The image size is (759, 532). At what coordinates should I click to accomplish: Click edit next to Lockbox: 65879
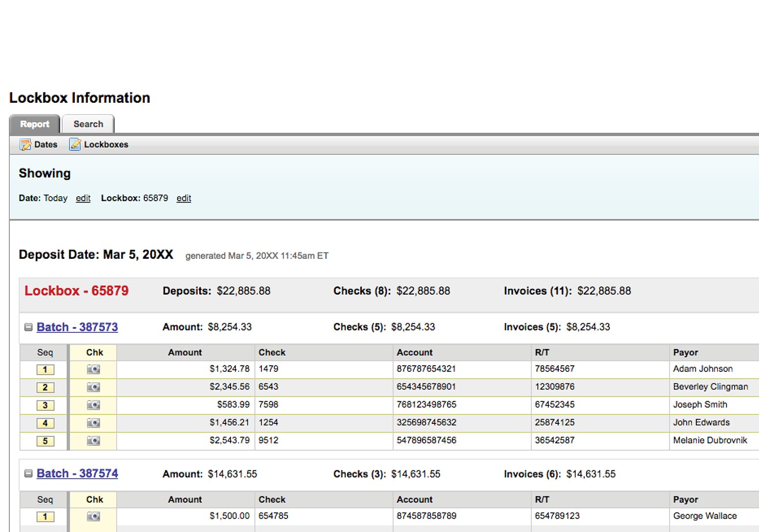click(184, 198)
